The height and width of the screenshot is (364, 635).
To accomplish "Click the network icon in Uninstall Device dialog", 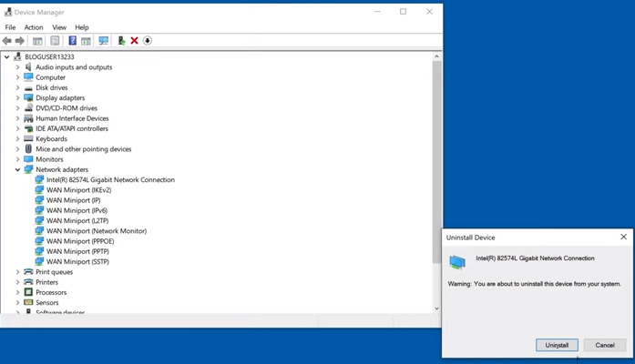I will (457, 262).
